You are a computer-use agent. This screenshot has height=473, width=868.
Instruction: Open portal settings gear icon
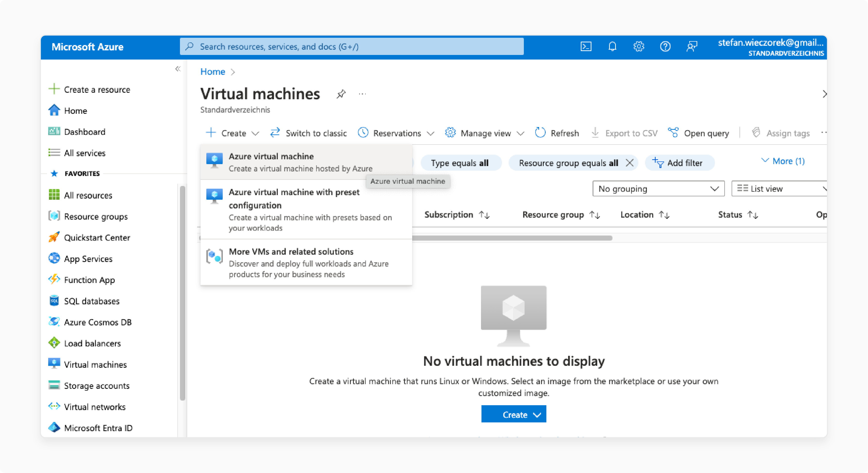pyautogui.click(x=639, y=46)
